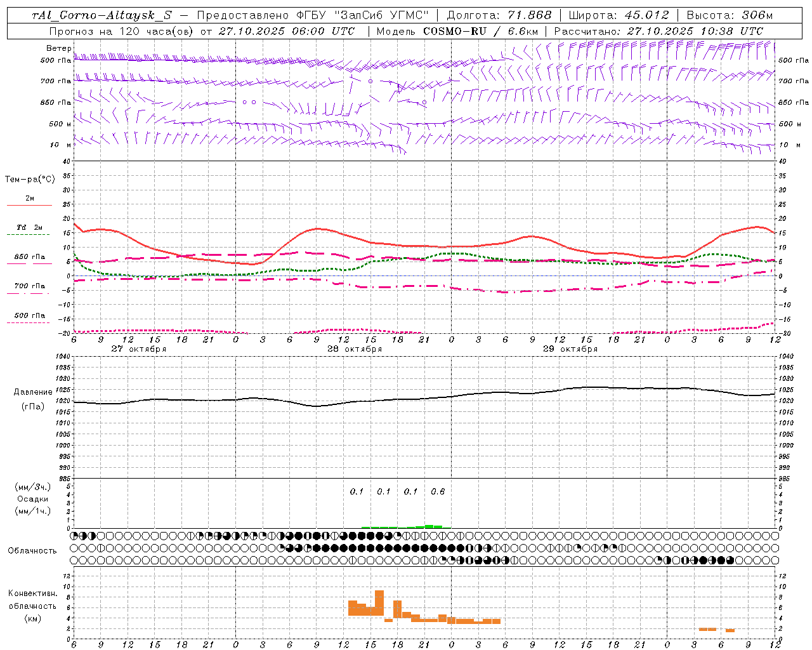Click the 27 октября date label

[139, 349]
